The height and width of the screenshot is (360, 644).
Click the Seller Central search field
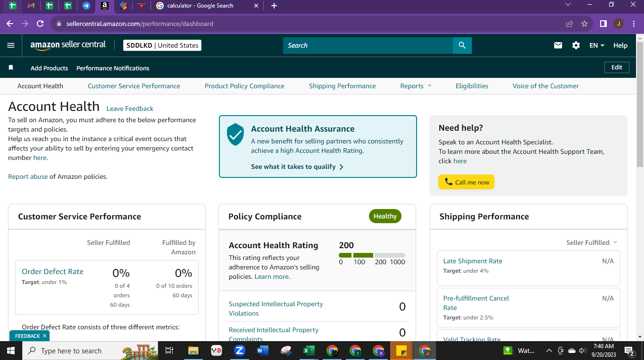click(368, 45)
